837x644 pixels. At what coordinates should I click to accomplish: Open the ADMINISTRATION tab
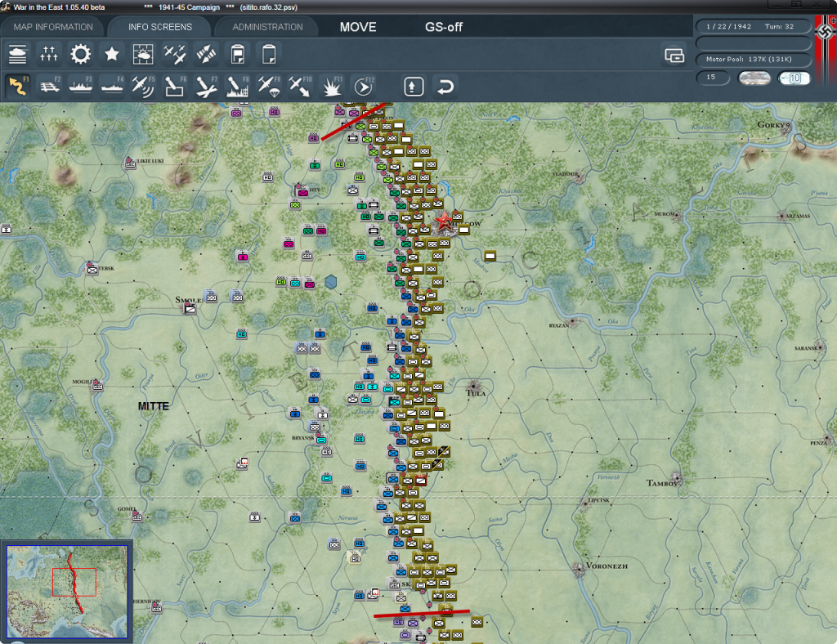(267, 27)
